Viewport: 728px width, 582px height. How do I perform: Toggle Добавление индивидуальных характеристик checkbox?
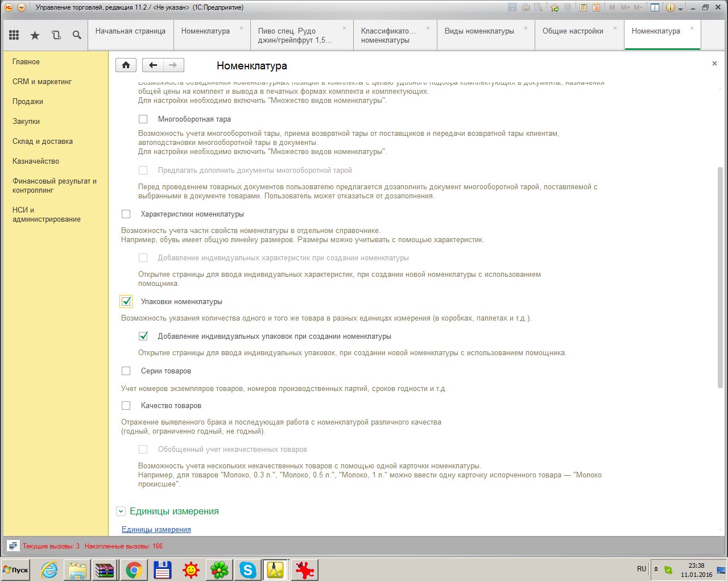click(x=143, y=258)
